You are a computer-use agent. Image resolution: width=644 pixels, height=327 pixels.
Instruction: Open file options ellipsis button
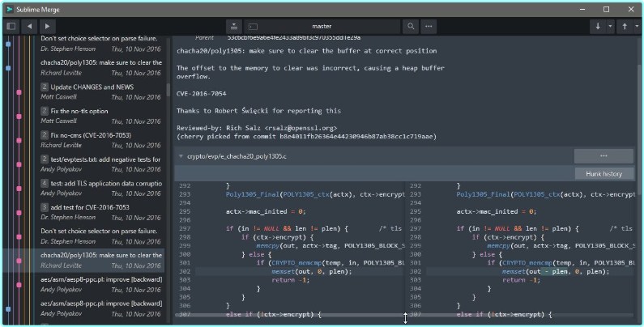[x=603, y=155]
